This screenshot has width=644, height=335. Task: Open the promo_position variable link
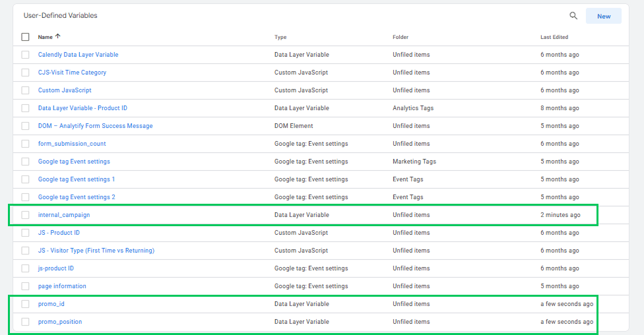[x=60, y=321]
